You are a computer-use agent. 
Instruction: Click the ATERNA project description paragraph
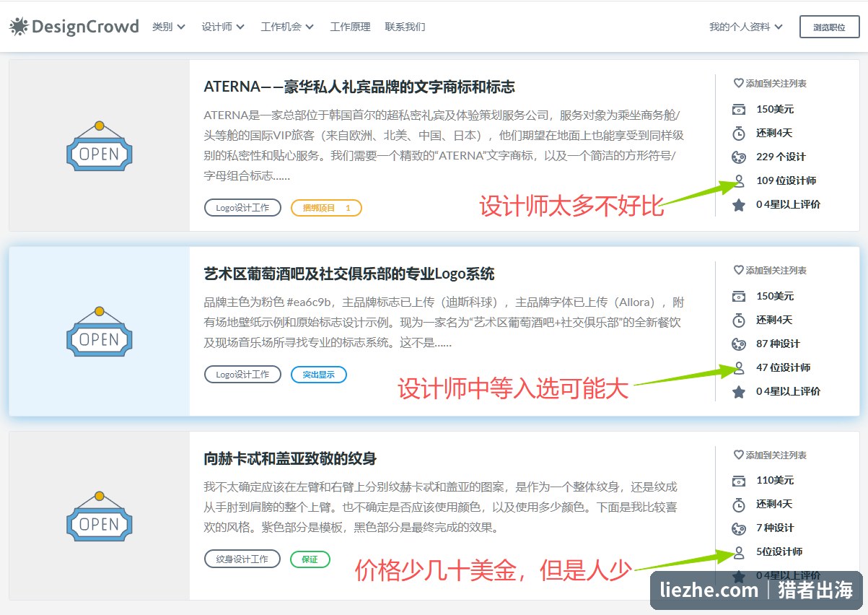coord(444,145)
